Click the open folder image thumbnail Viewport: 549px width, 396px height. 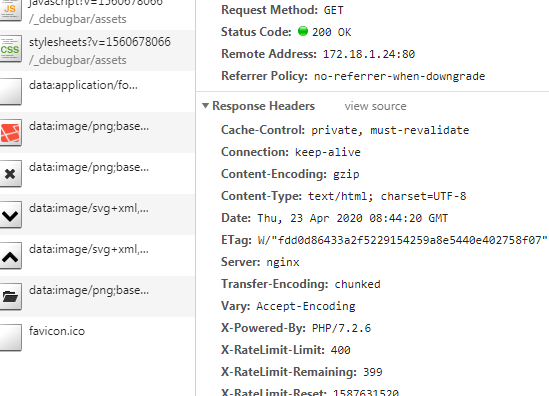pos(10,297)
